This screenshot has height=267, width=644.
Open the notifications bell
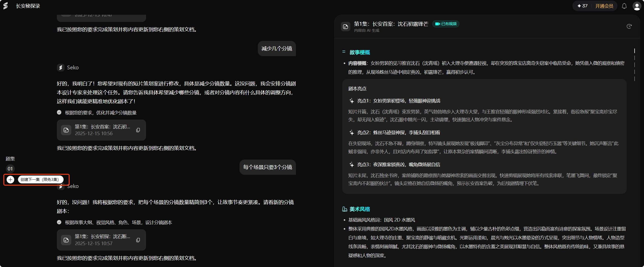(624, 6)
